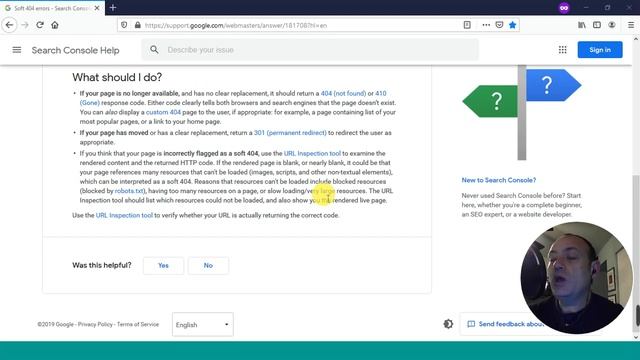The width and height of the screenshot is (640, 360).
Task: Focus the Describe your issue search field
Action: coord(310,50)
